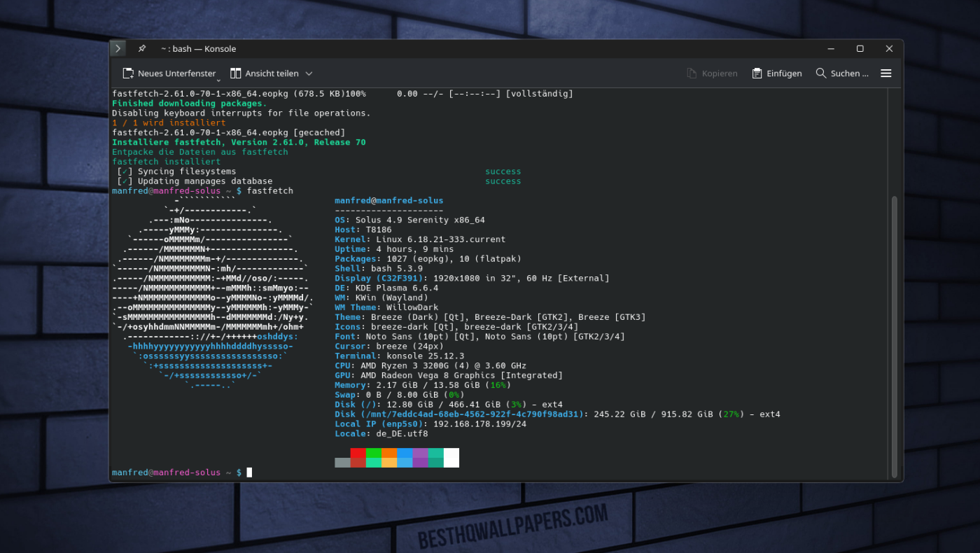The image size is (980, 553).
Task: Click "Entpacke die Dateien aus fastfetch"
Action: click(200, 152)
